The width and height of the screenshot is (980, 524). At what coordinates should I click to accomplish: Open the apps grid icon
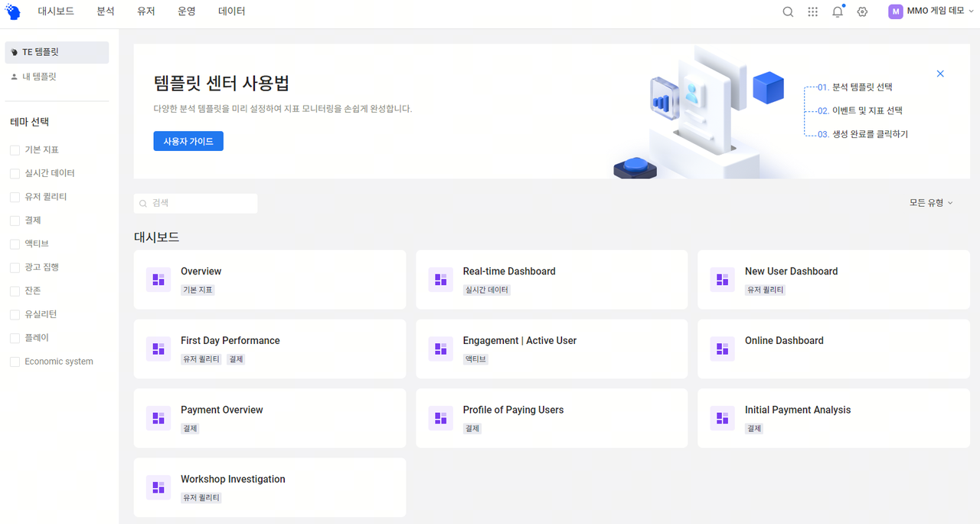[x=813, y=11]
